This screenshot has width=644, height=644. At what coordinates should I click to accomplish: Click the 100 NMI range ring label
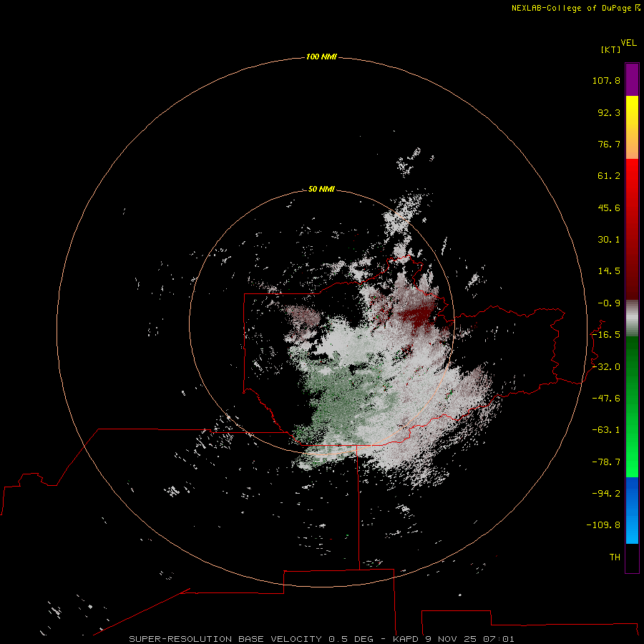(321, 57)
